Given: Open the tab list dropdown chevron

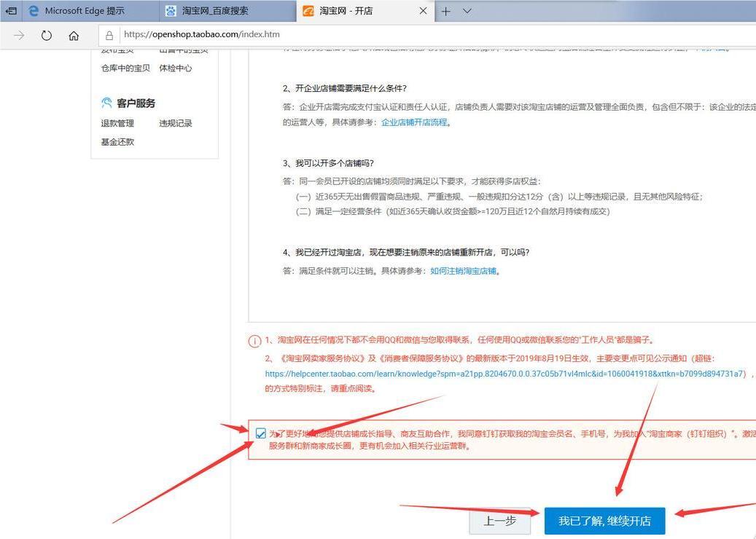Looking at the screenshot, I should (467, 10).
